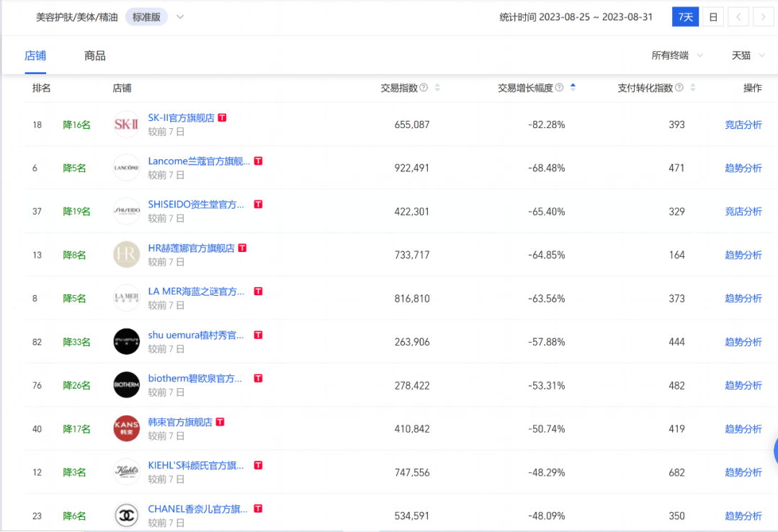Click the Lancome store logo
This screenshot has height=532, width=778.
click(x=127, y=168)
